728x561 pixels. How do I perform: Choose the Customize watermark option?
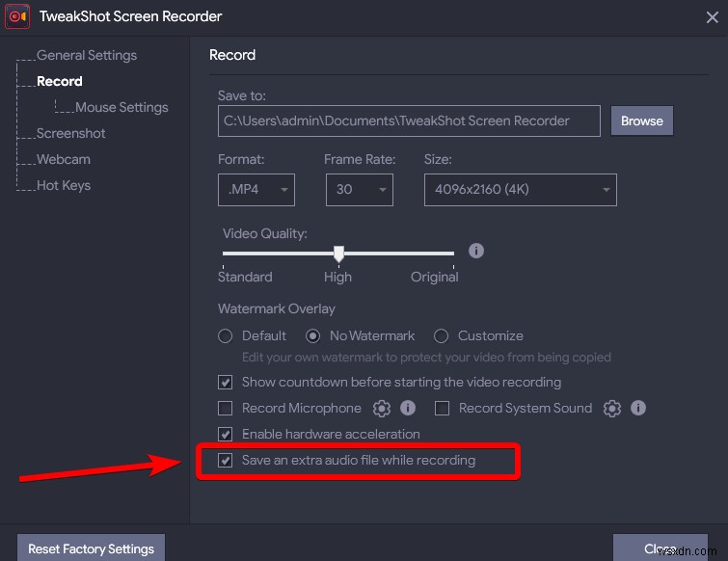coord(442,336)
